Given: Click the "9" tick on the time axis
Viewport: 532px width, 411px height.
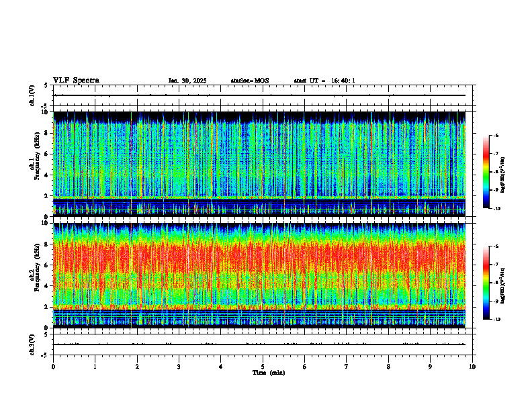Looking at the screenshot, I should tap(430, 367).
